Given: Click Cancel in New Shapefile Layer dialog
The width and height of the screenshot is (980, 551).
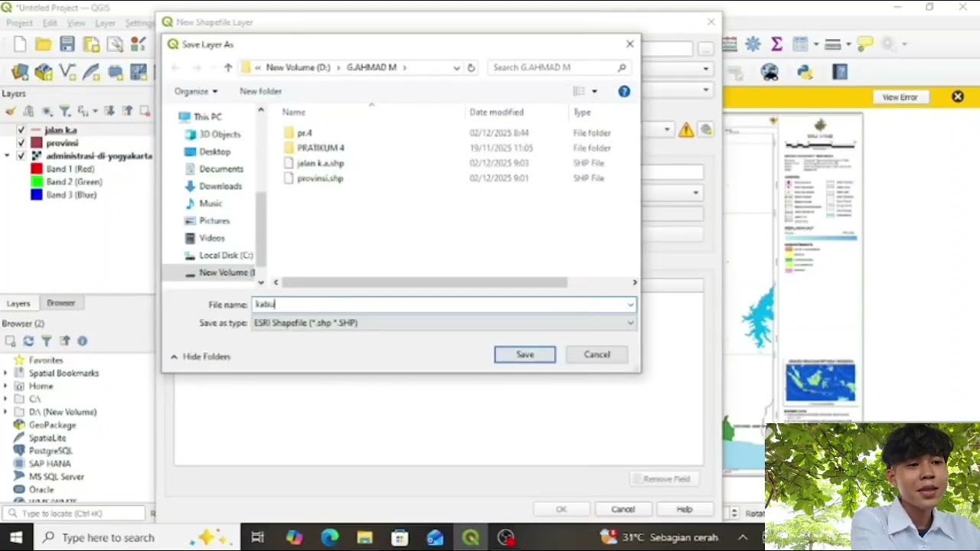Looking at the screenshot, I should (622, 509).
